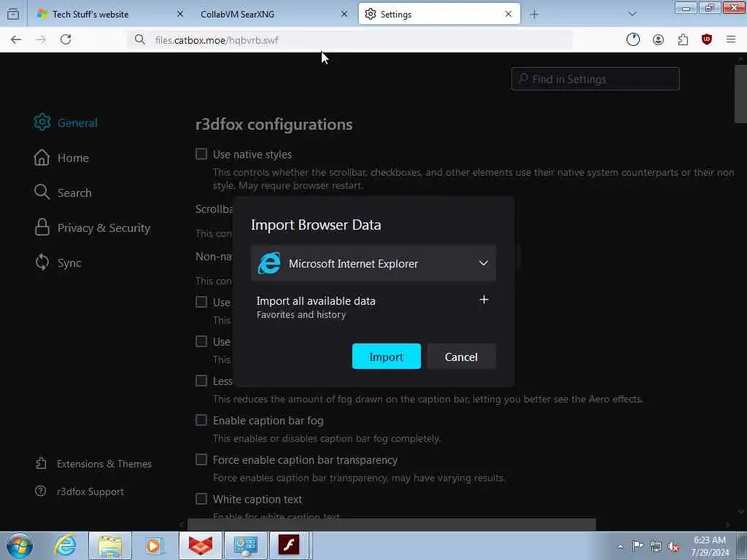
Task: Open the extensions puzzle icon
Action: point(683,40)
